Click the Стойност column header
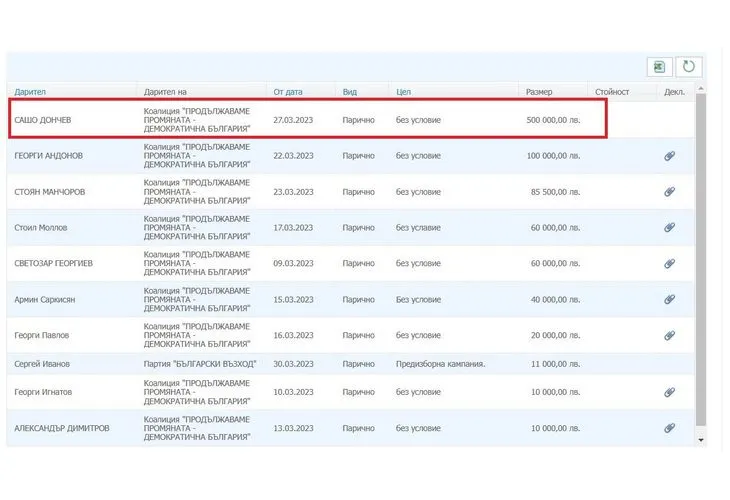 click(612, 92)
